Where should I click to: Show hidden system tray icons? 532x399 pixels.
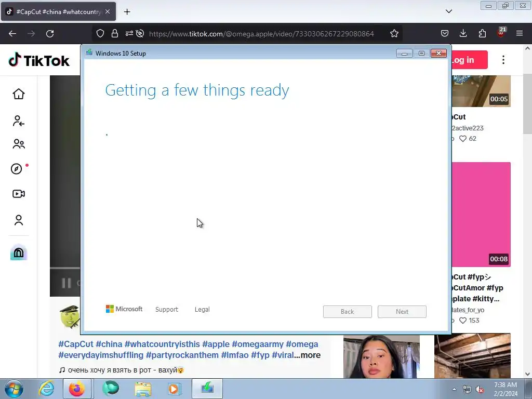[x=454, y=389]
